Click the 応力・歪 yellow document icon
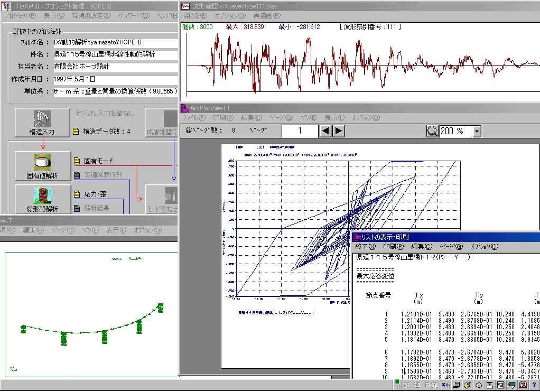This screenshot has height=392, width=540. 77,194
